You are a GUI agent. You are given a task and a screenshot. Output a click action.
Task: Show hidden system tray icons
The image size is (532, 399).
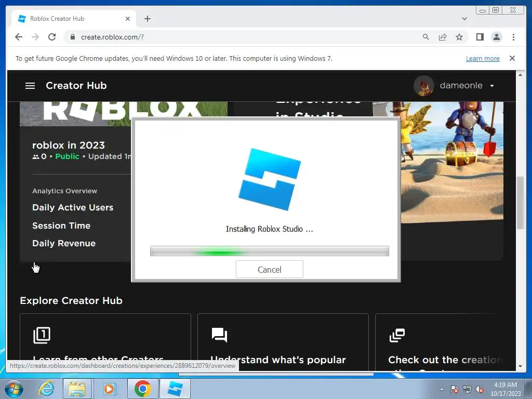(x=442, y=389)
